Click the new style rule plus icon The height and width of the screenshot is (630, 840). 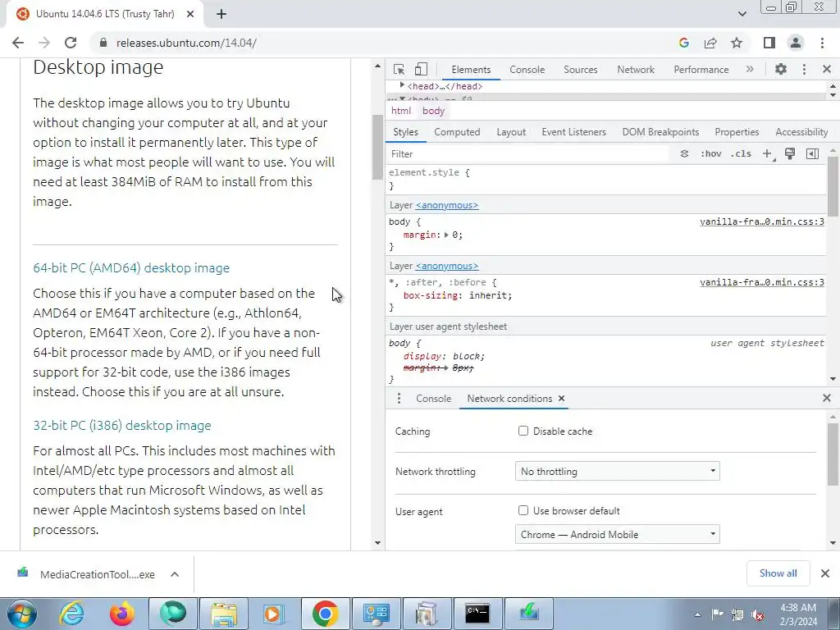tap(768, 154)
